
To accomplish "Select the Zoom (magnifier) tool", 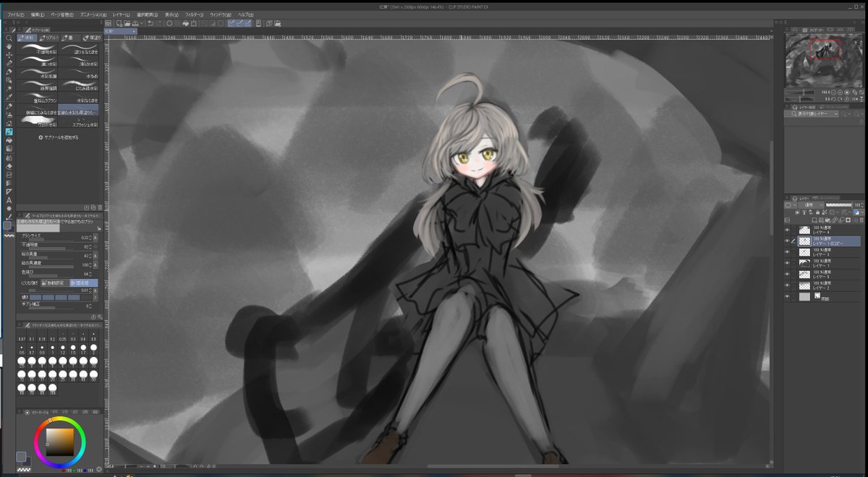I will click(x=9, y=38).
